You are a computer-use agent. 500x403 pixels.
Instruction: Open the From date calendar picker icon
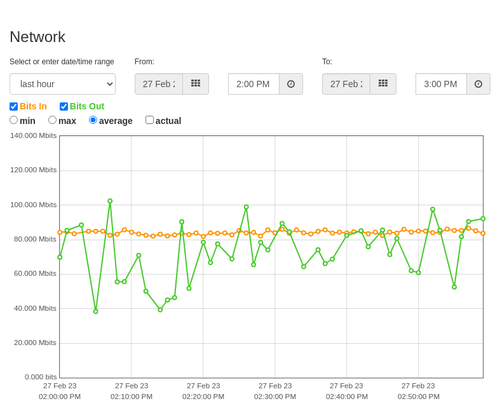pos(196,84)
